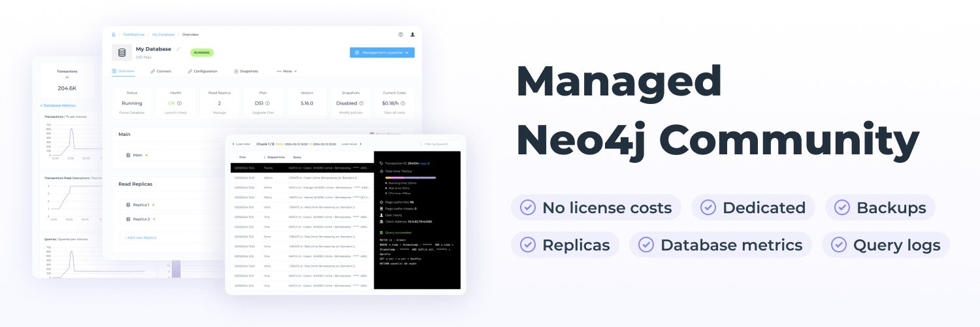Click the icon beside Page cache hits

[x=381, y=202]
